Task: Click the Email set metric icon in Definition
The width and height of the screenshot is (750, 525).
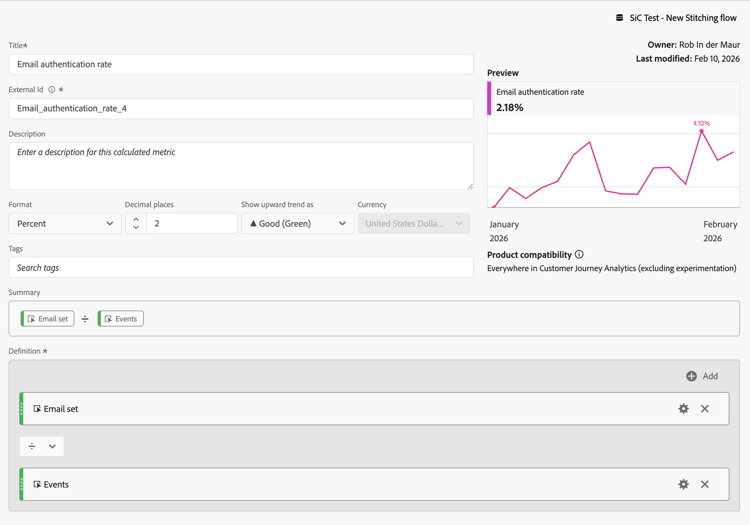Action: click(37, 409)
